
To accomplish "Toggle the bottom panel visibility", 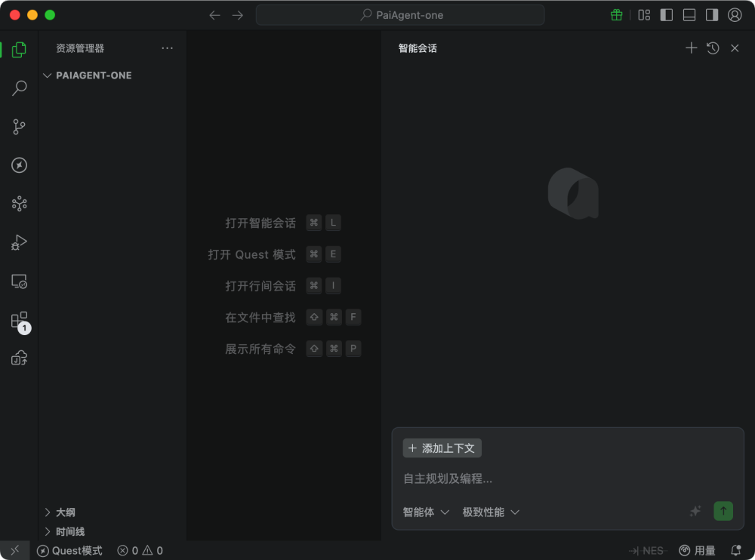I will [688, 14].
